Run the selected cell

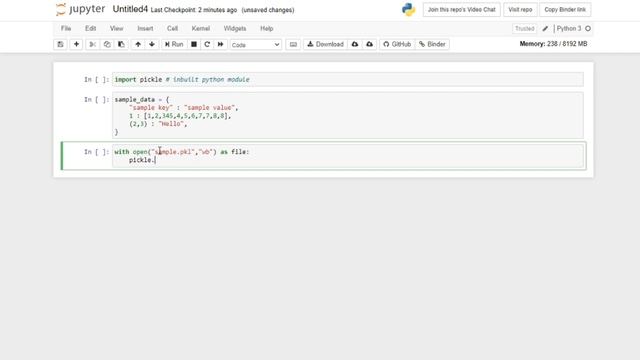tap(174, 44)
